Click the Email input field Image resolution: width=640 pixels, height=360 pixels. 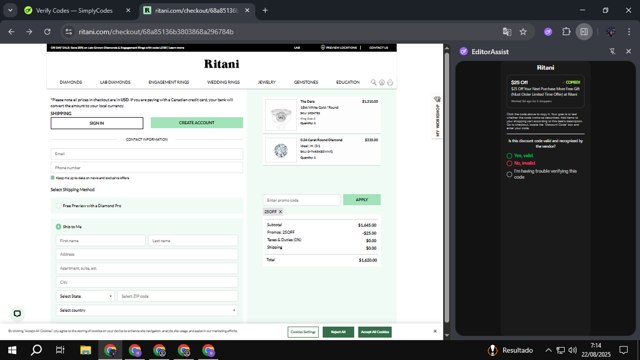pos(147,154)
